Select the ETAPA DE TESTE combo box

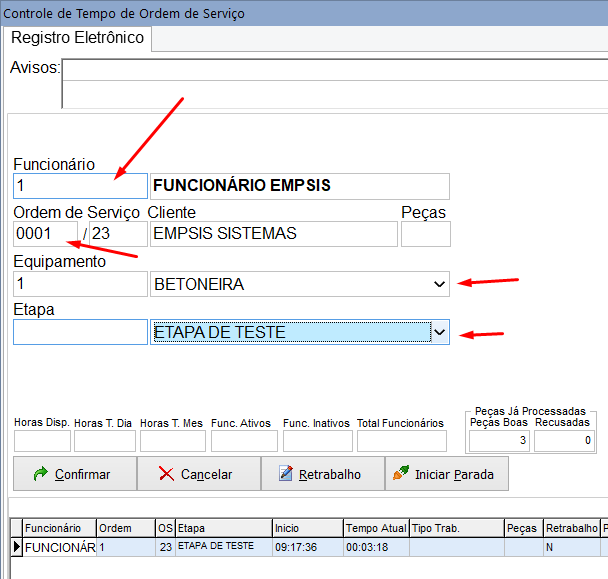tap(300, 332)
